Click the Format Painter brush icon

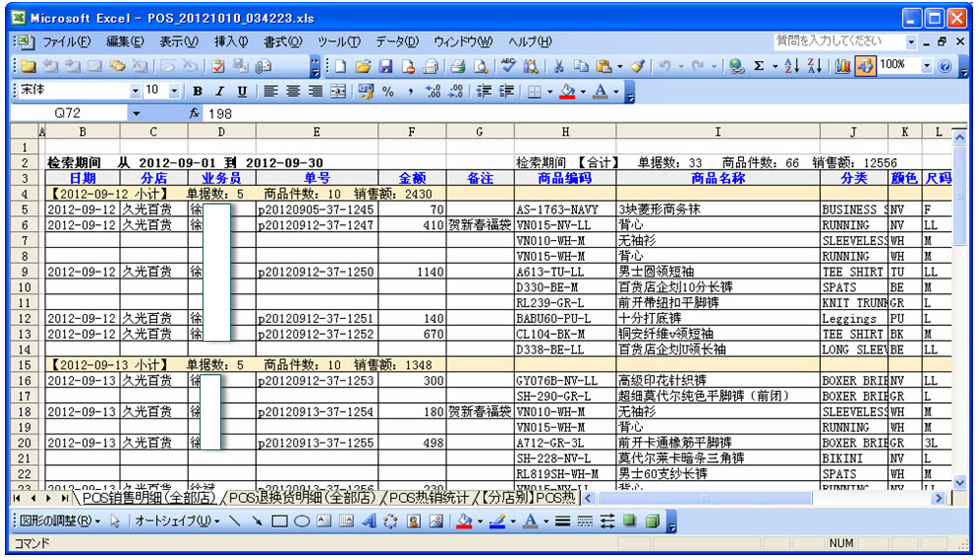[x=637, y=66]
